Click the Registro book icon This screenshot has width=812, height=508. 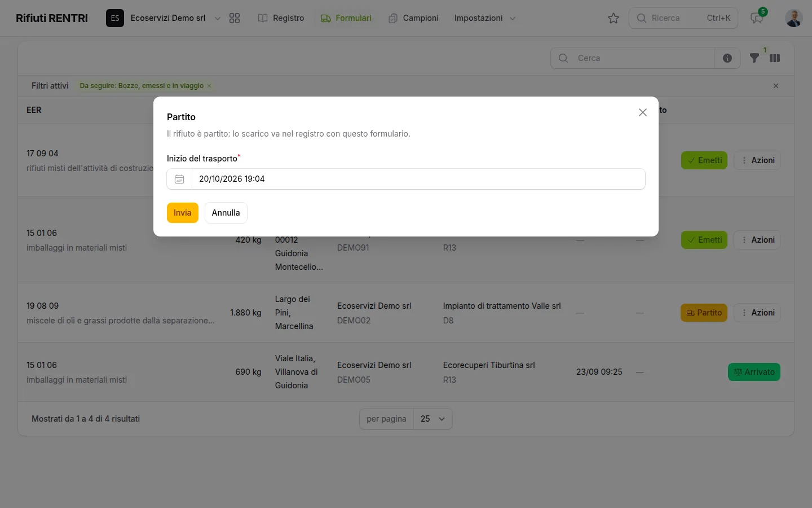tap(263, 18)
